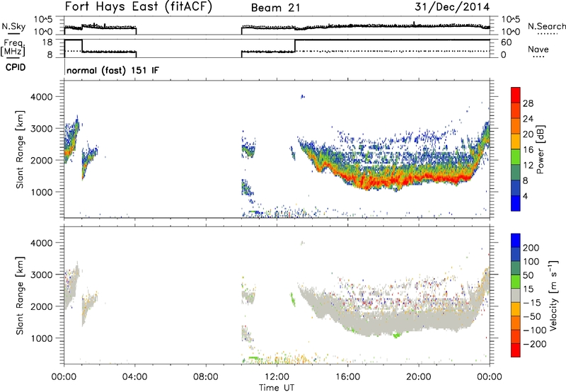This screenshot has height=392, width=566.
Task: Click the '4000' tick of the power panel
Action: click(41, 97)
